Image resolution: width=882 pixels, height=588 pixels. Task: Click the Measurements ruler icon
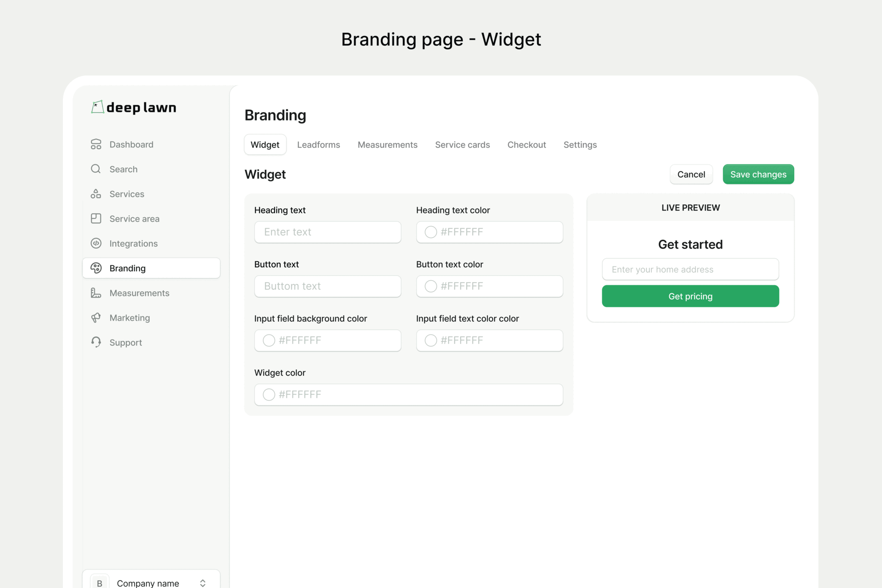(x=96, y=293)
